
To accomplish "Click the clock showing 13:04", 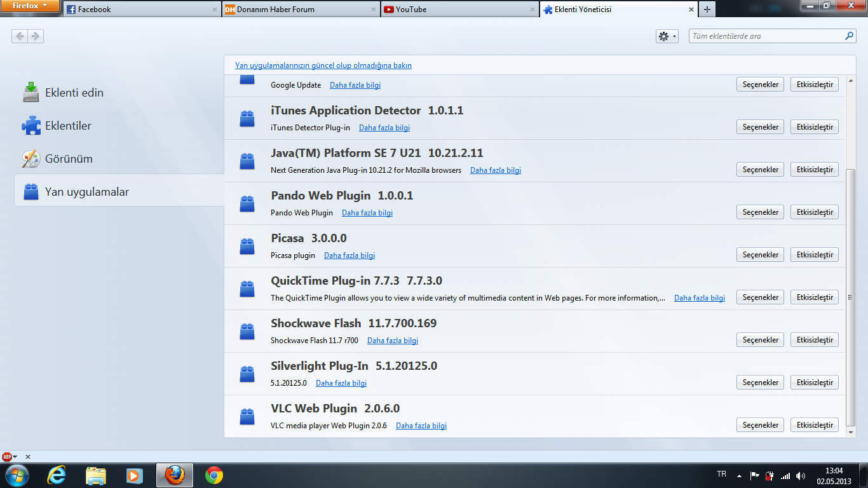I will coord(834,471).
